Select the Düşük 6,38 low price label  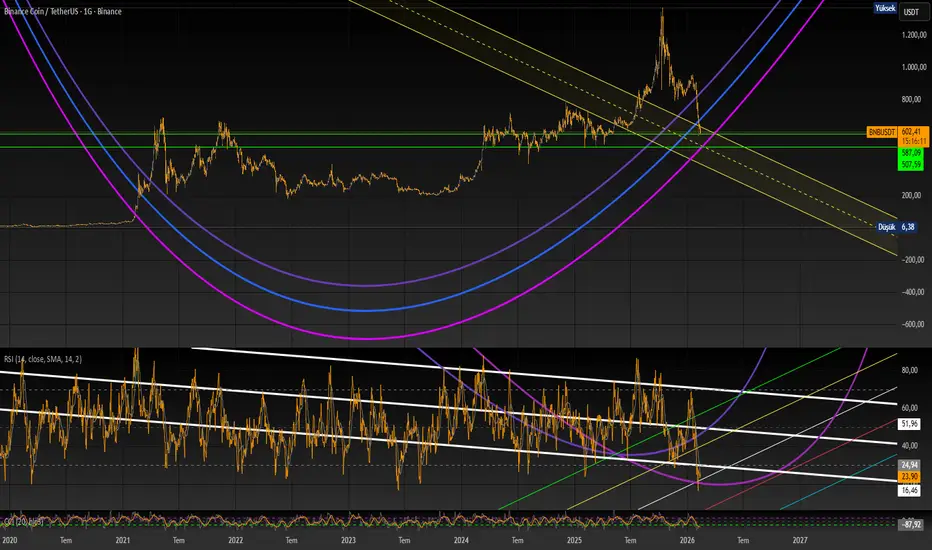[898, 227]
